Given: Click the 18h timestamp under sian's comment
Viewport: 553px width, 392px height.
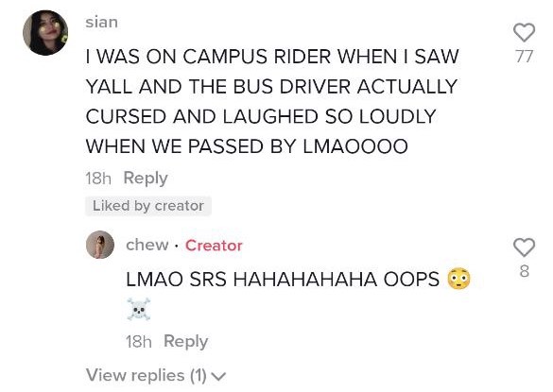Looking at the screenshot, I should coord(98,179).
